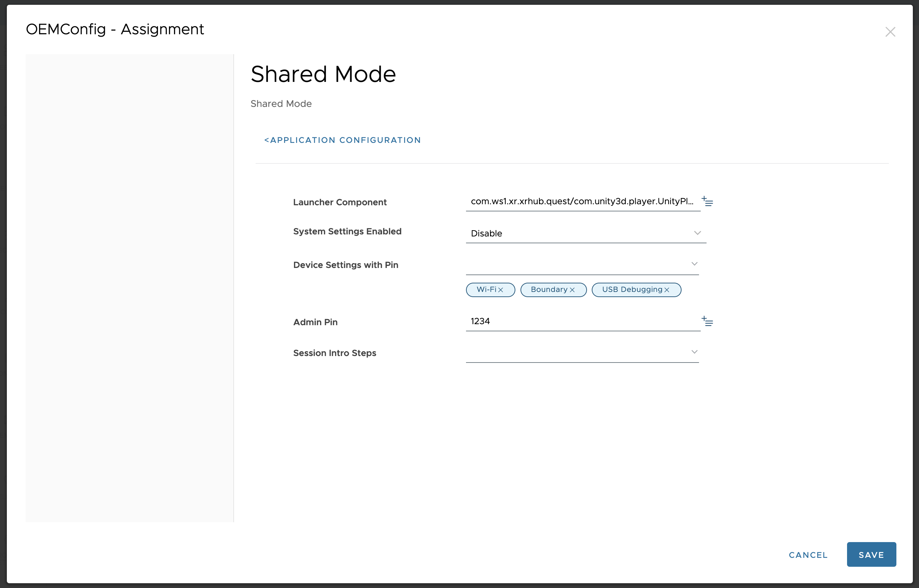Click the USB Debugging chip label
Screen dimensions: 919x588
coord(632,290)
